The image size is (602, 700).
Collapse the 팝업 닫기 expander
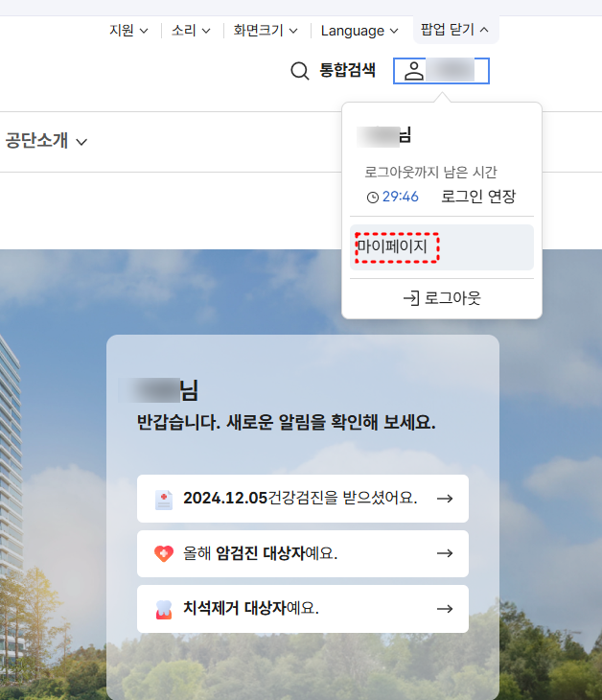(x=455, y=30)
